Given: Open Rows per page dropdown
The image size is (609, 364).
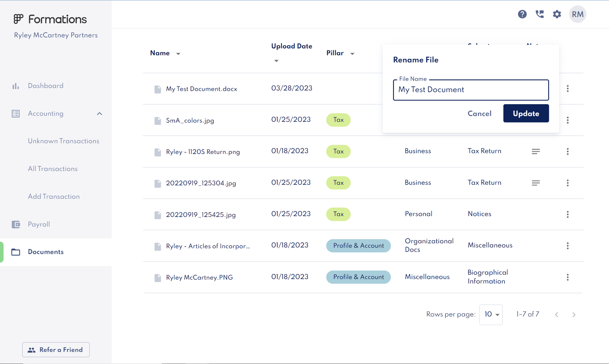Looking at the screenshot, I should [x=491, y=314].
